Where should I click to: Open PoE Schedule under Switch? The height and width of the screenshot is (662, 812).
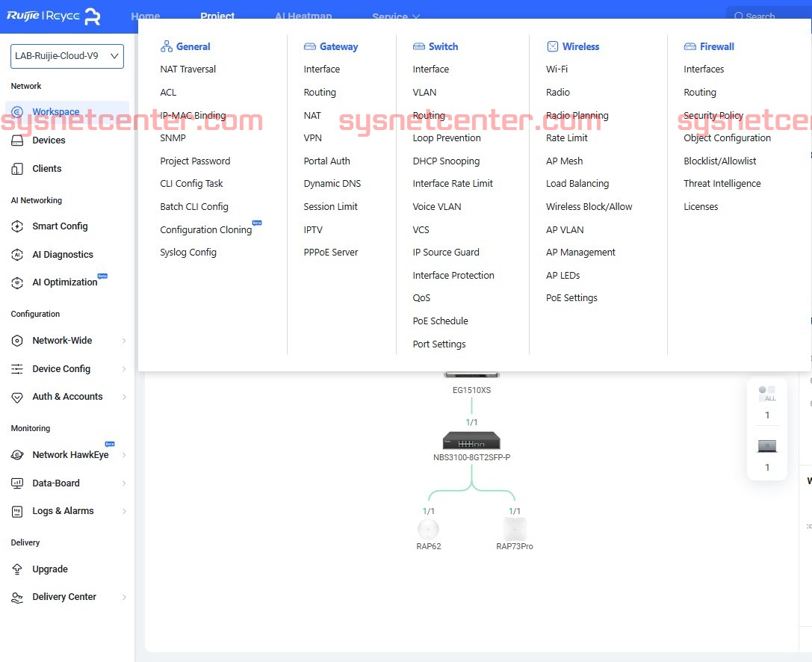[441, 321]
